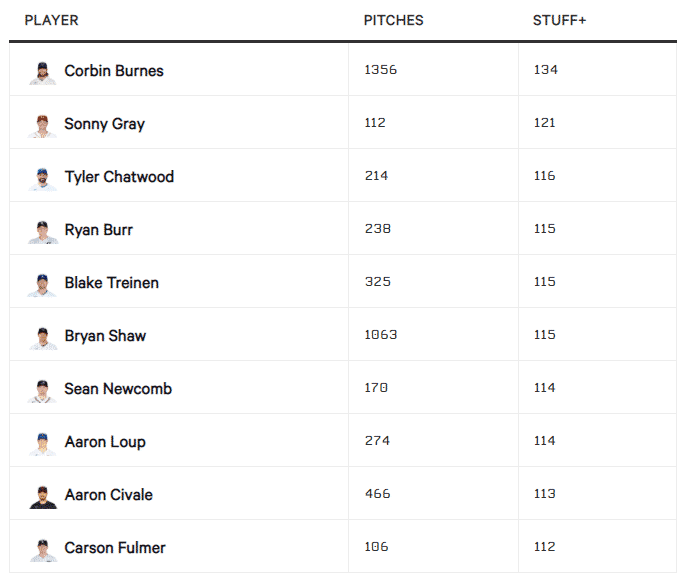Open Sonny Gray's name link
This screenshot has height=581, width=691.
pos(104,124)
